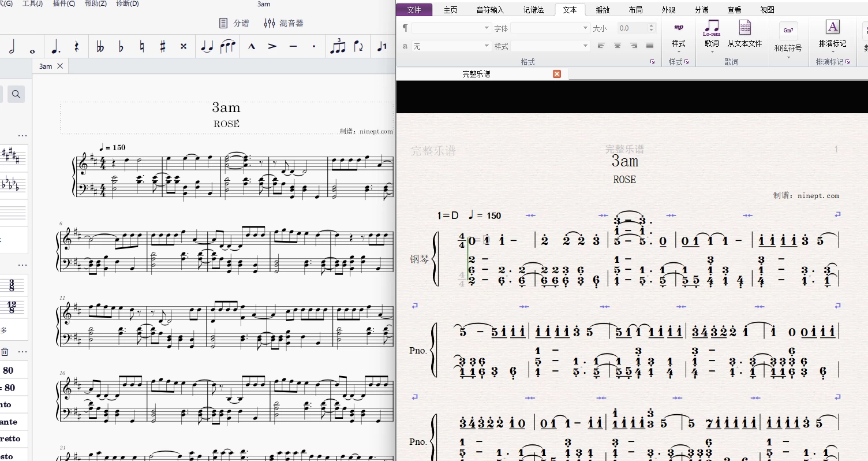The height and width of the screenshot is (461, 868).
Task: Add a tie between notes
Action: (x=207, y=47)
